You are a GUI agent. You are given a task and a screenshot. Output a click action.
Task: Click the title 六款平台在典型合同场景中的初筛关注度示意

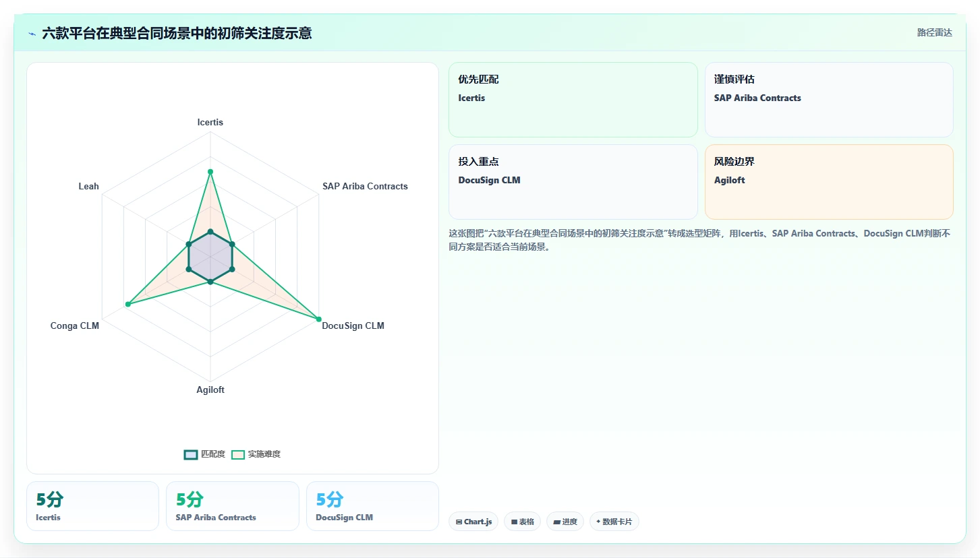[x=177, y=33]
